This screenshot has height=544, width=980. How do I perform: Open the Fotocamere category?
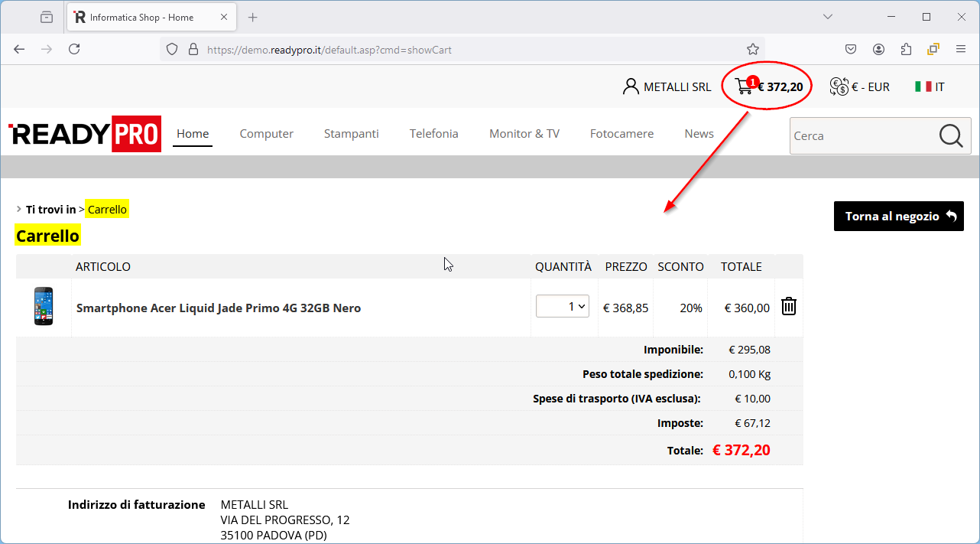click(621, 134)
